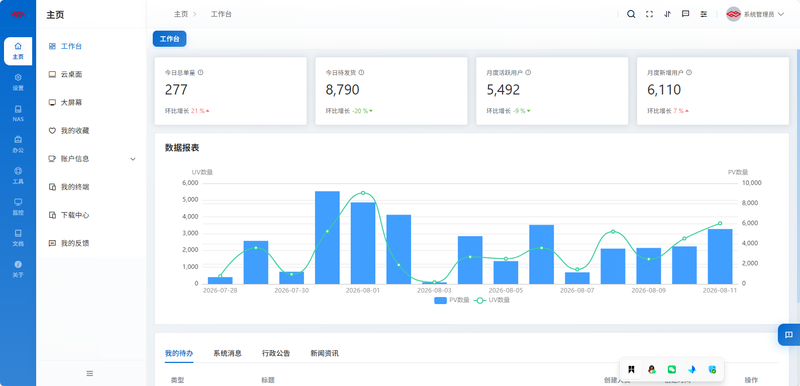The image size is (800, 386).
Task: Open the 文档 documents section in the blue rail
Action: click(x=18, y=238)
